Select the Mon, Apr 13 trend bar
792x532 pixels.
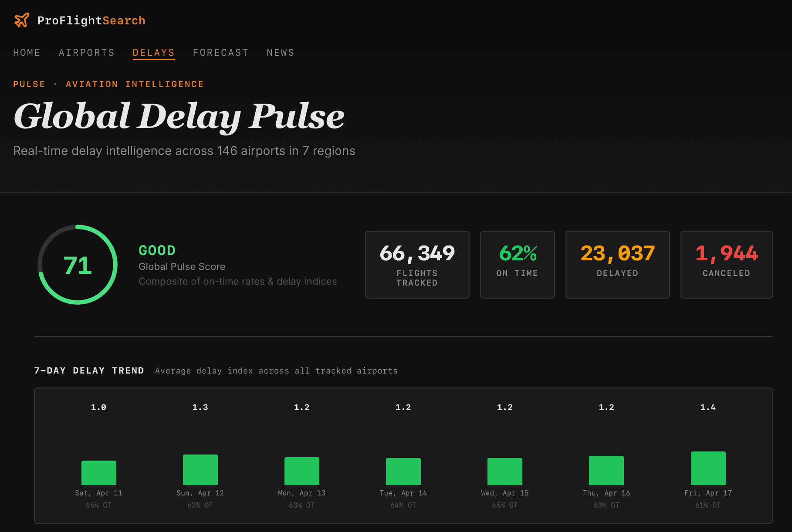(302, 471)
